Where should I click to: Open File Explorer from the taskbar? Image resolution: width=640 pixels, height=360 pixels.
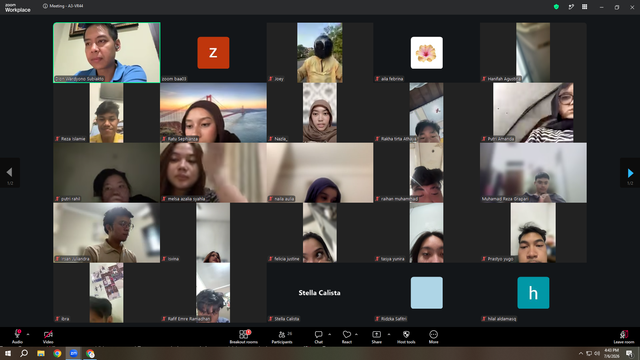41,353
